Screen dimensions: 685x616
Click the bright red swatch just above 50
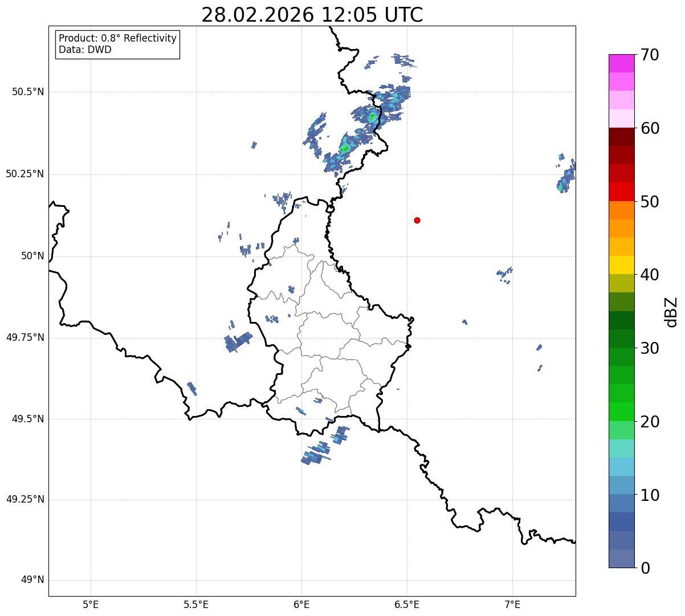pyautogui.click(x=621, y=192)
